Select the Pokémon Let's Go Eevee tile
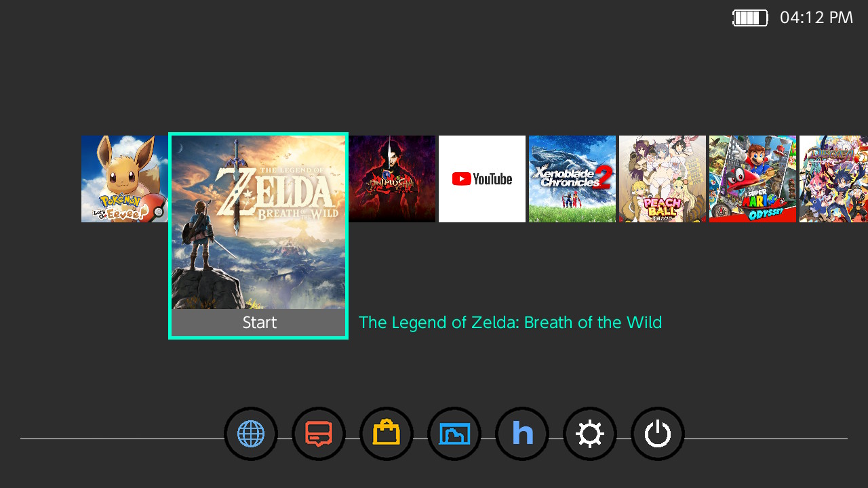The height and width of the screenshot is (488, 868). 124,179
